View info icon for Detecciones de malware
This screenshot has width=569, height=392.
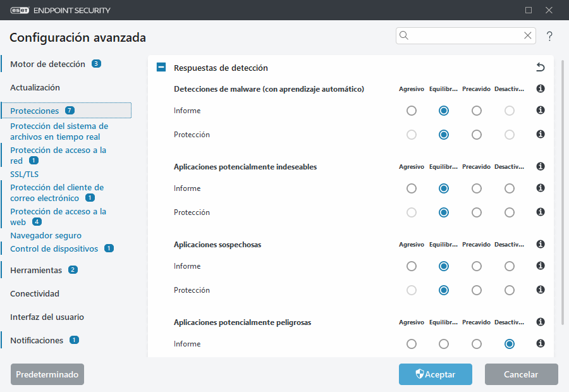(x=540, y=89)
